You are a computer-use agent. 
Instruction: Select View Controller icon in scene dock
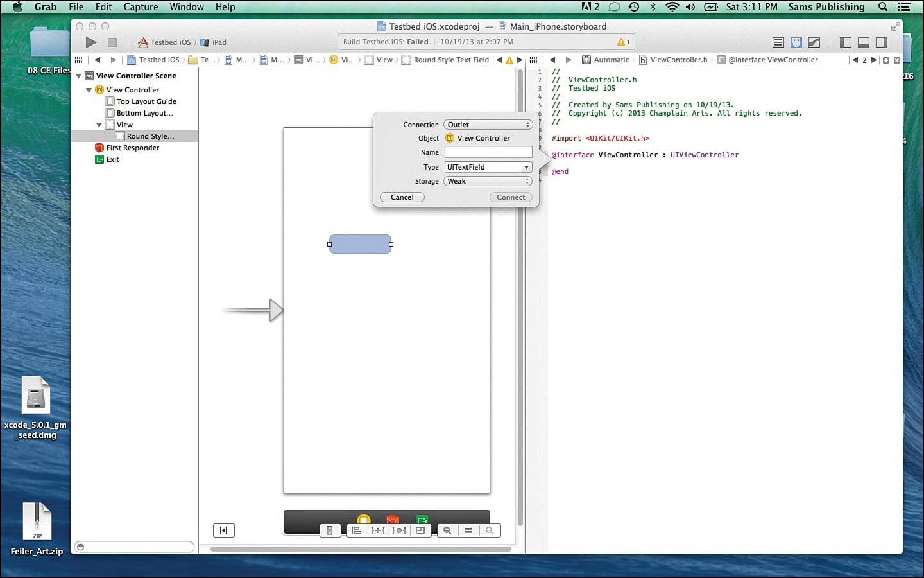(364, 520)
